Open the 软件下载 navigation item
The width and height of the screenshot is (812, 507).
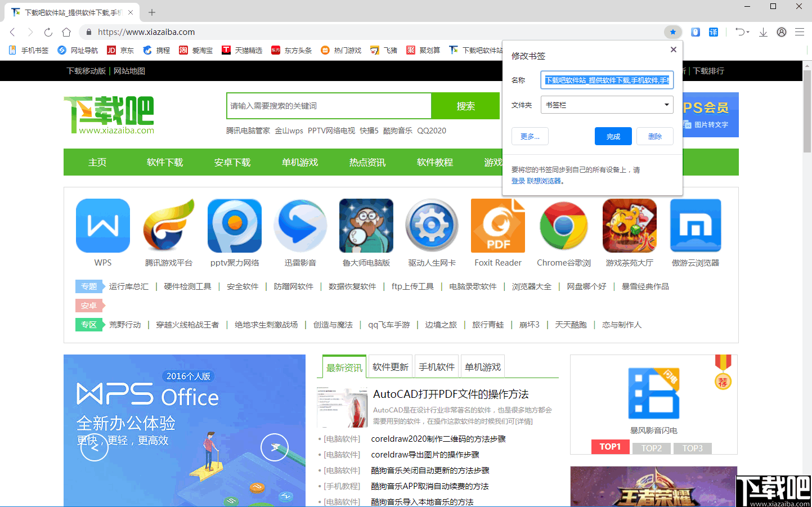[165, 162]
